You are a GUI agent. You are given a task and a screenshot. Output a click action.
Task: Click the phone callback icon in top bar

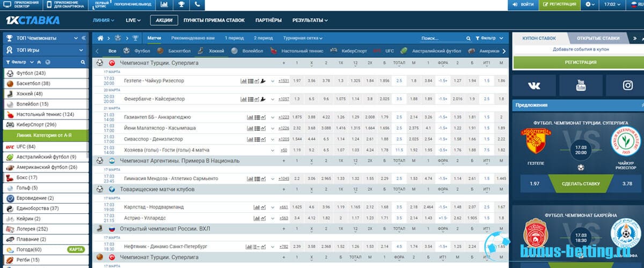click(197, 4)
